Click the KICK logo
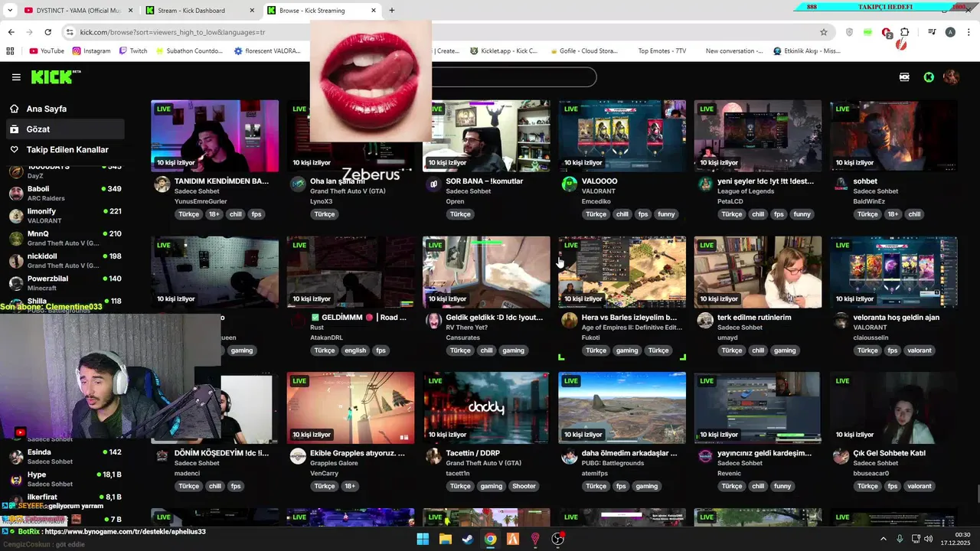This screenshot has width=980, height=551. click(55, 77)
